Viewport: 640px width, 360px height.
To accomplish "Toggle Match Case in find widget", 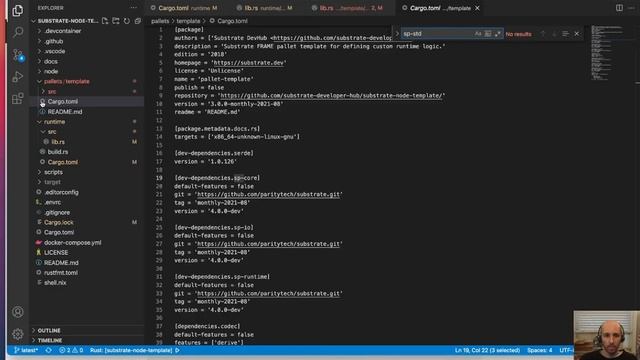I will (x=478, y=34).
